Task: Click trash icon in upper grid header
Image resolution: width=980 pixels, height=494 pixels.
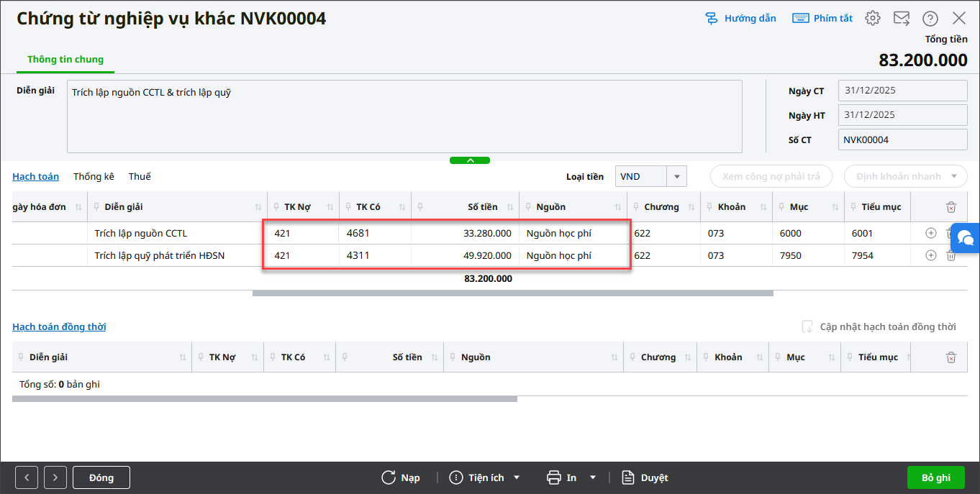Action: (951, 207)
